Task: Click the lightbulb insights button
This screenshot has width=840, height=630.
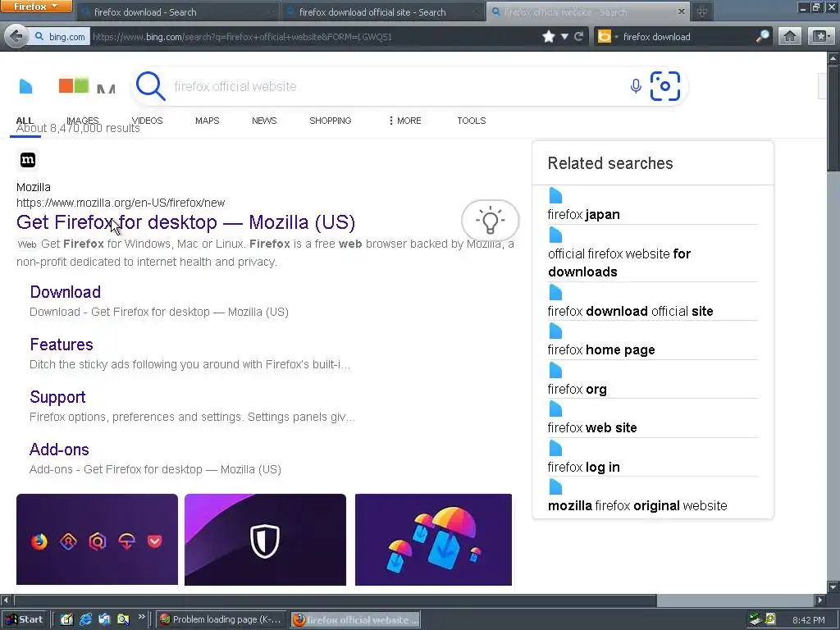Action: [491, 220]
